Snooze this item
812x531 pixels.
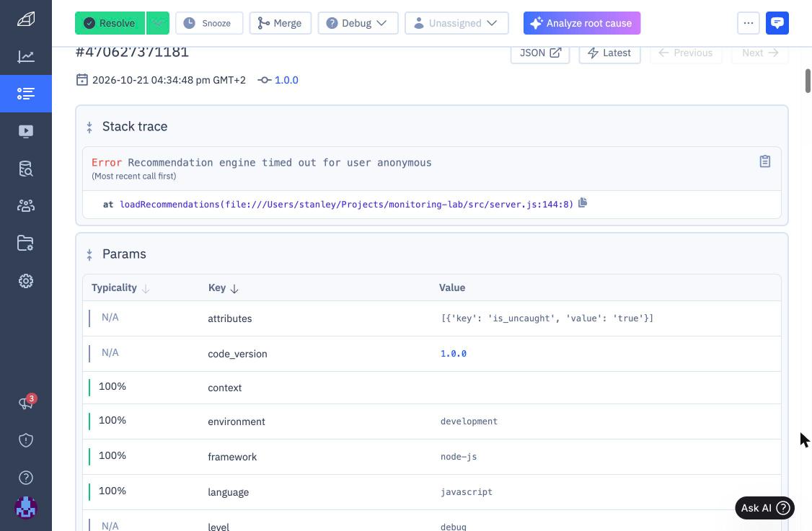209,23
